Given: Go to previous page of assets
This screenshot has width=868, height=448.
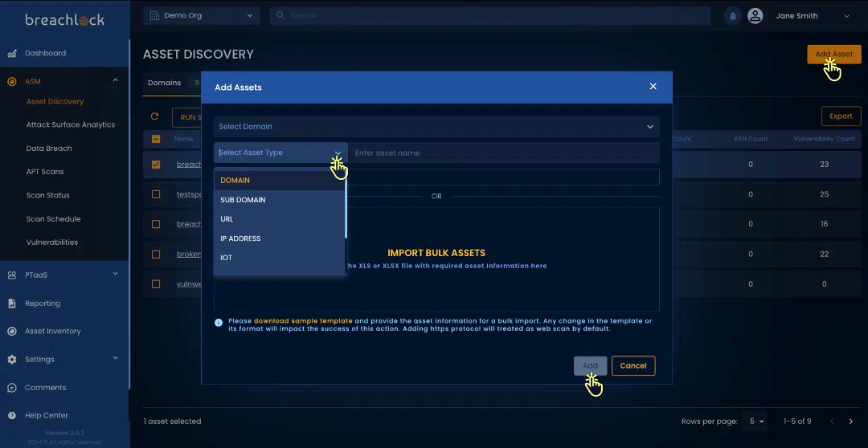Looking at the screenshot, I should 832,422.
